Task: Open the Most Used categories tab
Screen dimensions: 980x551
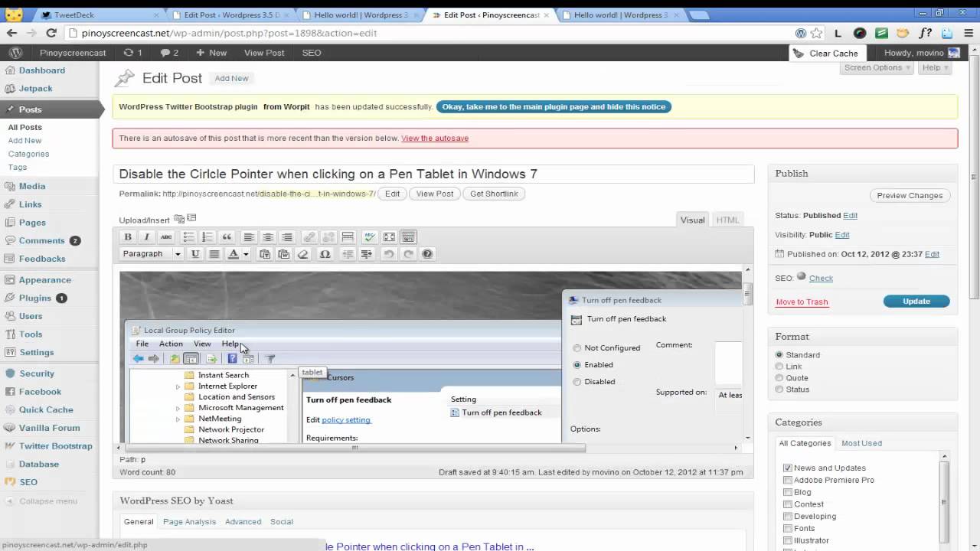Action: coord(861,443)
